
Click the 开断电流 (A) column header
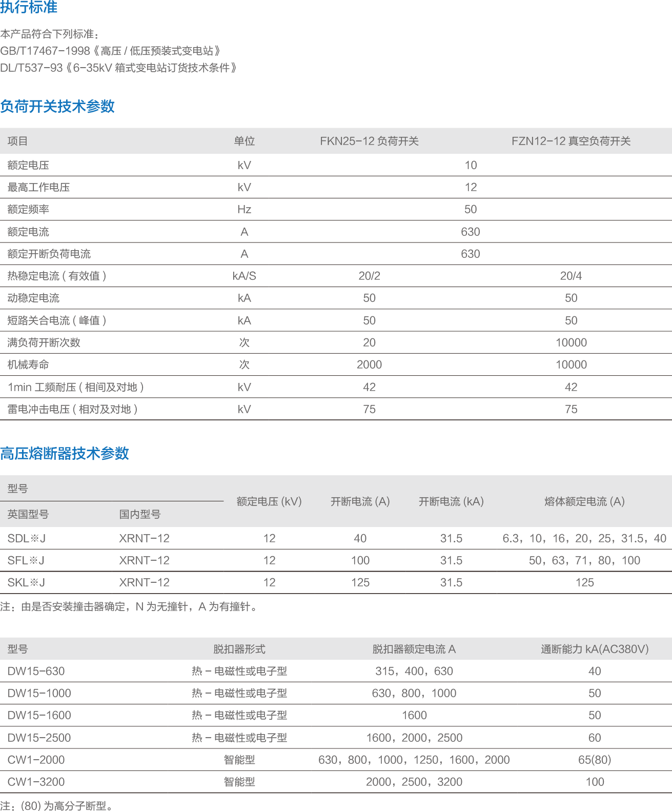[360, 501]
